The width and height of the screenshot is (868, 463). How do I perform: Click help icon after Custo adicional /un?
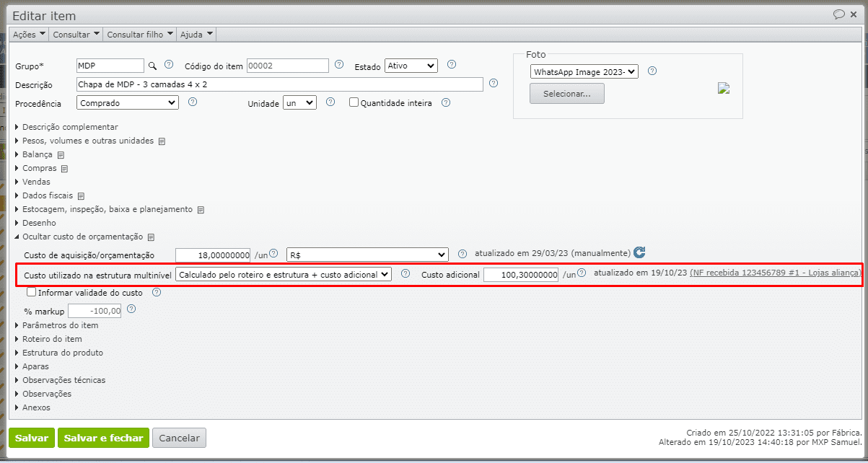pyautogui.click(x=581, y=273)
